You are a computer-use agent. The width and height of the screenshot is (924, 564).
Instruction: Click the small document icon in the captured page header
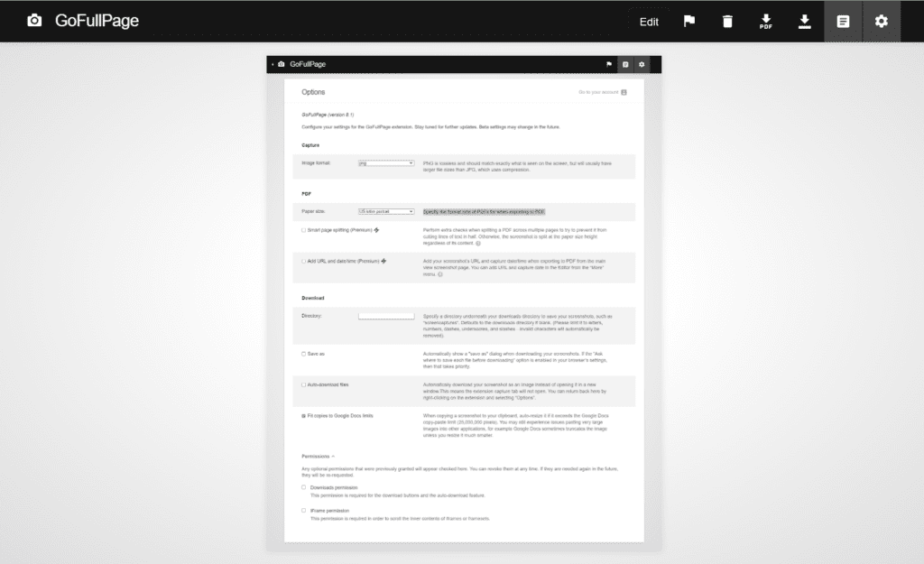625,64
